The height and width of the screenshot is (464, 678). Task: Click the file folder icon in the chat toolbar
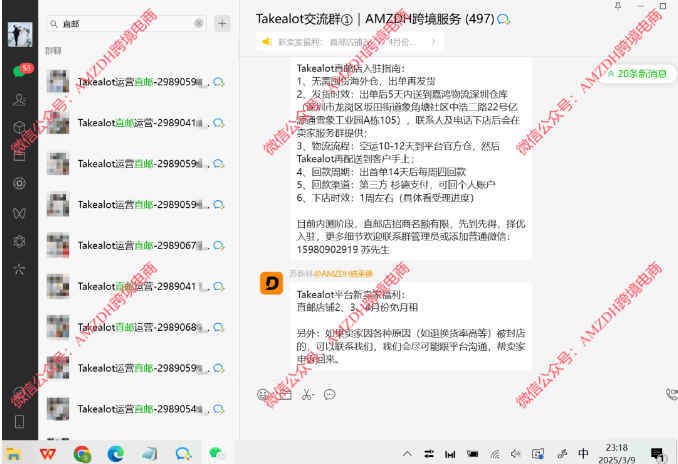pos(285,394)
